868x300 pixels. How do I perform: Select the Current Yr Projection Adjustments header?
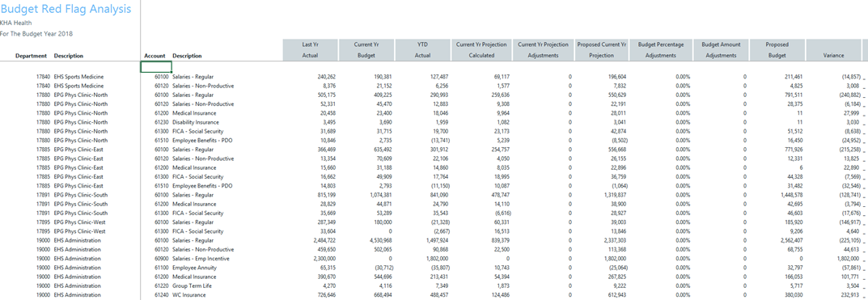pos(543,50)
